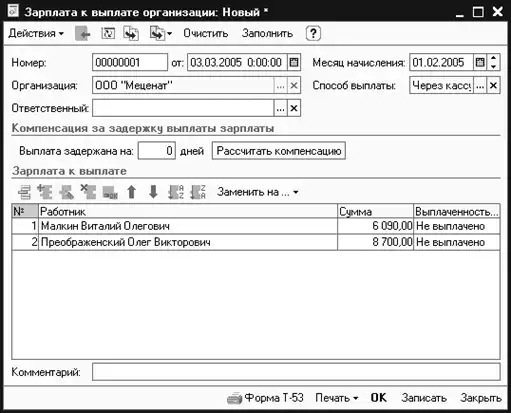This screenshot has width=511, height=413.
Task: Click the document date field
Action: [x=237, y=62]
